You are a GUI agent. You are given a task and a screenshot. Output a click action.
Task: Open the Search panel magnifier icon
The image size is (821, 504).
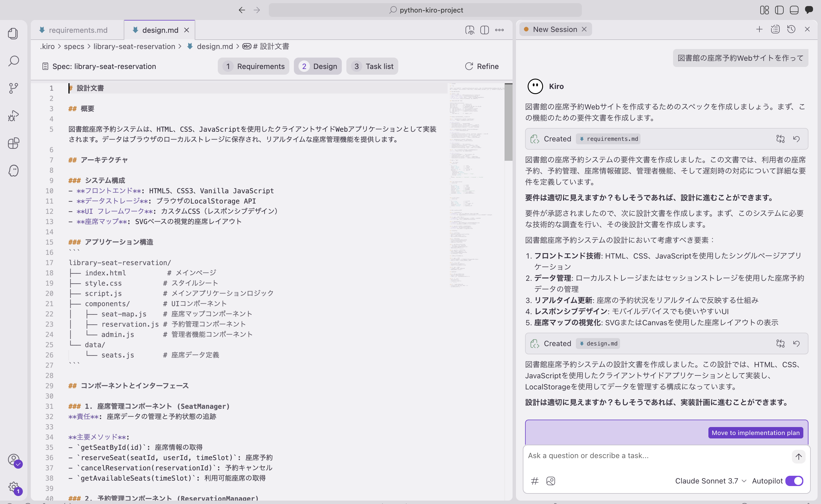pos(13,61)
